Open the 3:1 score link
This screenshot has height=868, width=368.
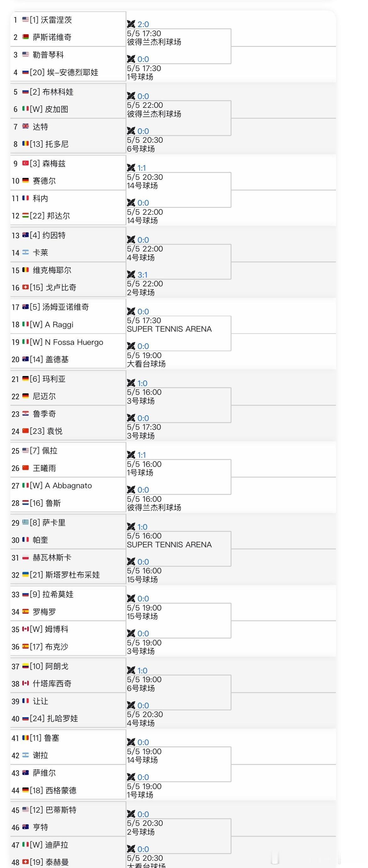tap(142, 275)
